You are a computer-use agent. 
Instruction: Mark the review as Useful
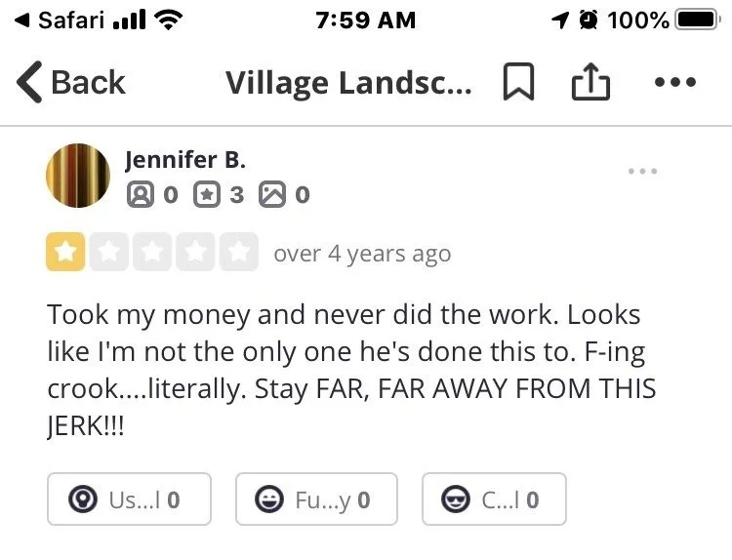129,500
